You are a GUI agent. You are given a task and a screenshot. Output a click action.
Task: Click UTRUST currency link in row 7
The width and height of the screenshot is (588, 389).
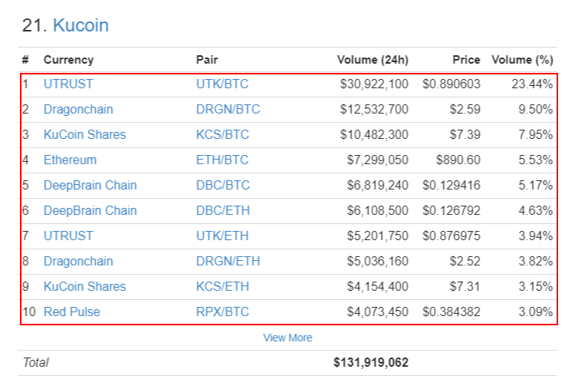[x=68, y=236]
